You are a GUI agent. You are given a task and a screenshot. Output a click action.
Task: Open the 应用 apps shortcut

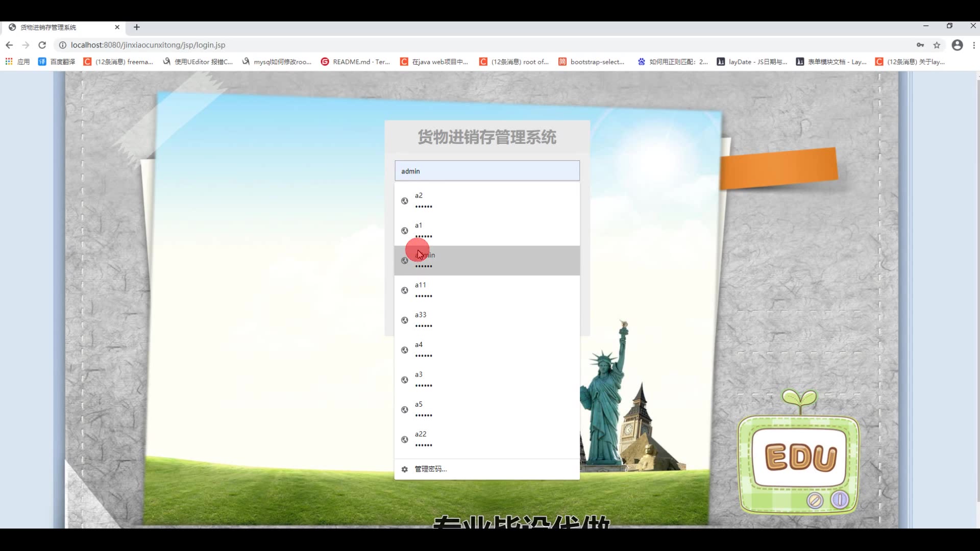click(x=17, y=62)
